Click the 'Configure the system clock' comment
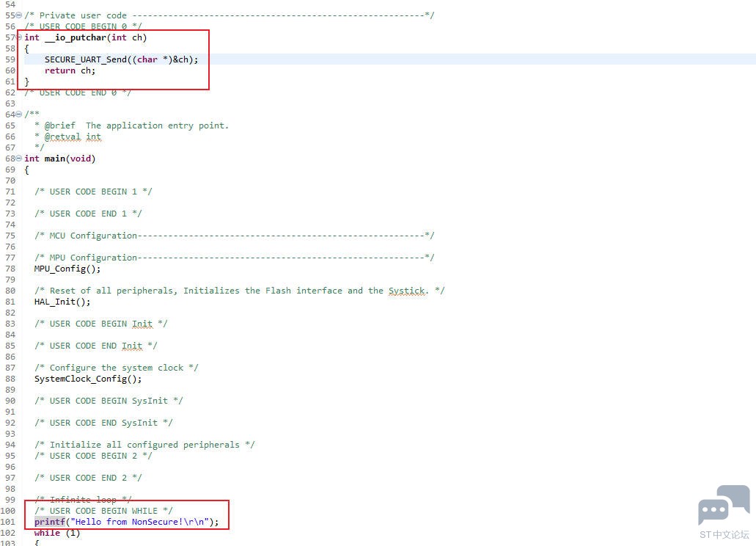Image resolution: width=756 pixels, height=546 pixels. pos(116,368)
